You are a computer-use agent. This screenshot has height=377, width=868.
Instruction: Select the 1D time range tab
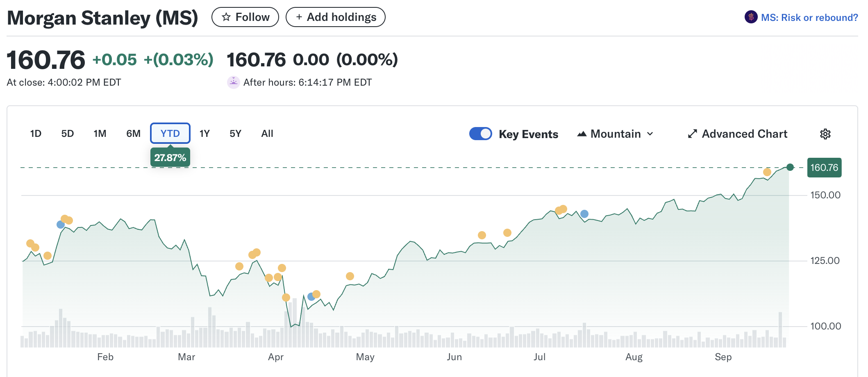[36, 134]
